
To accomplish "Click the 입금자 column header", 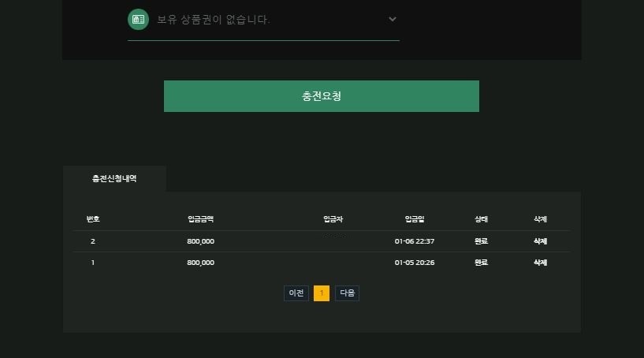I will tap(333, 219).
